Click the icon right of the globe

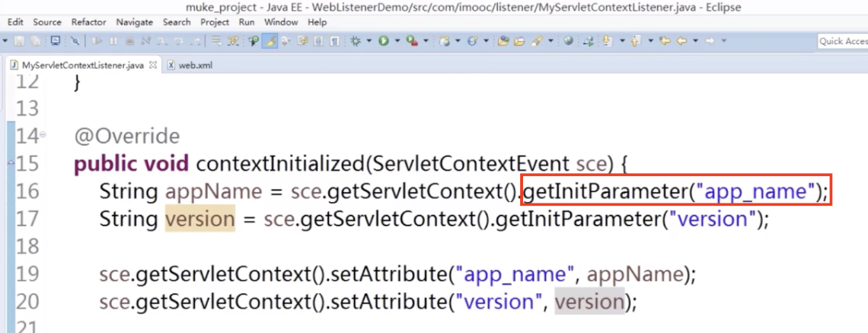589,41
